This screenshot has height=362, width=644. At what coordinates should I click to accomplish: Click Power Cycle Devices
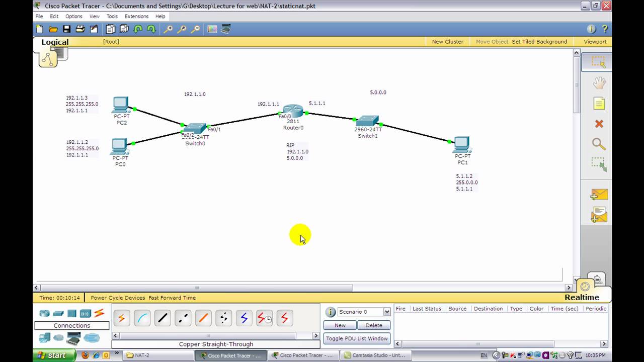[x=118, y=298]
